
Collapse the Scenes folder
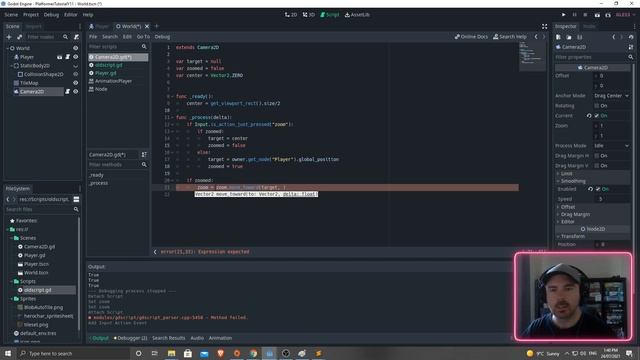(11, 238)
